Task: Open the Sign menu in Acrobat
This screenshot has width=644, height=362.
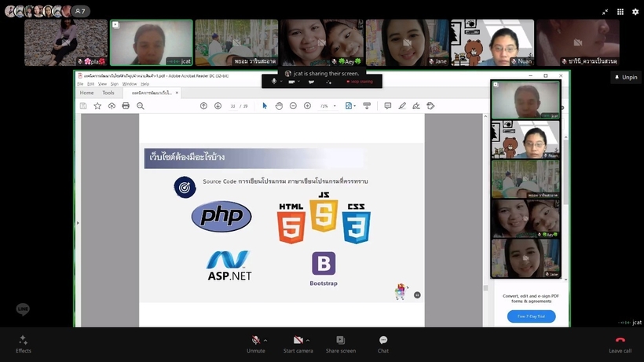Action: (115, 84)
